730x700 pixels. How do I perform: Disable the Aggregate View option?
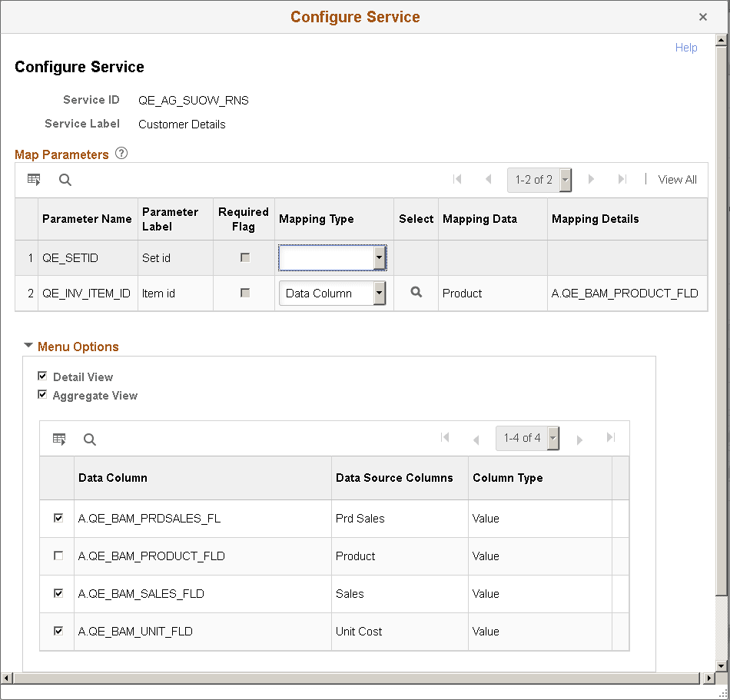[x=42, y=394]
